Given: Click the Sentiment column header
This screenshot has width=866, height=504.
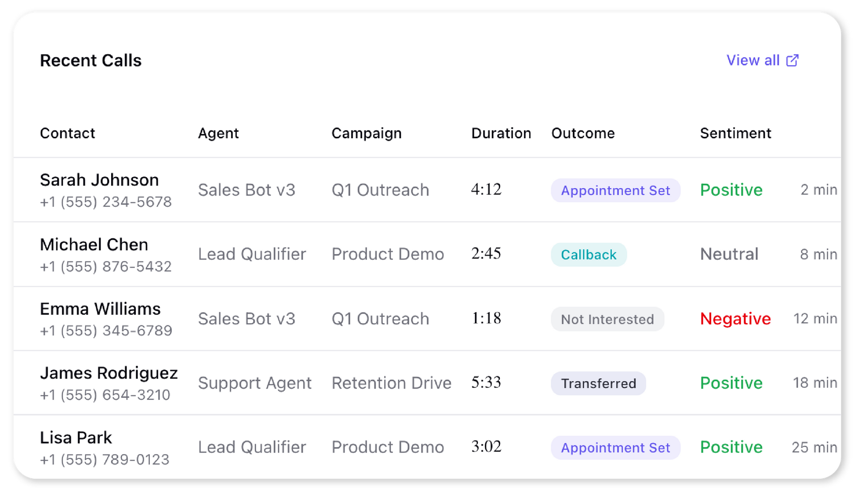Looking at the screenshot, I should pos(735,133).
